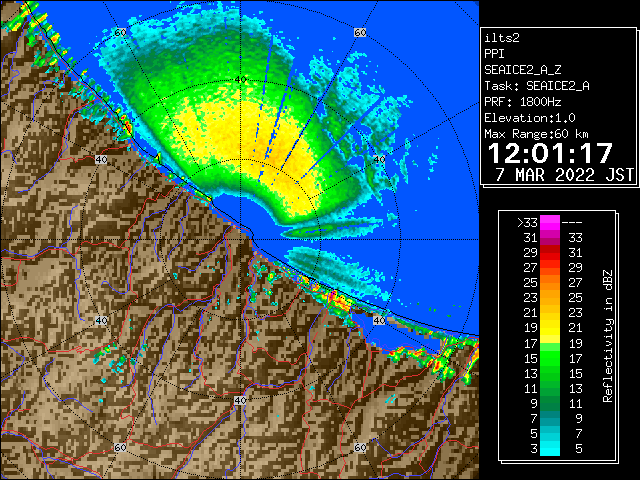This screenshot has height=480, width=640.
Task: Click the 12:01:17 timestamp
Action: (550, 153)
